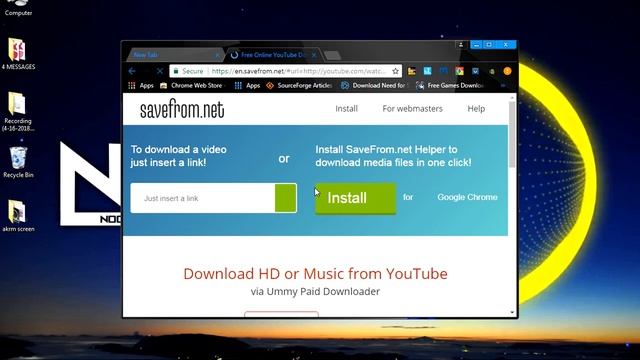Open the Recycle Bin
The image size is (640, 360).
tap(18, 162)
